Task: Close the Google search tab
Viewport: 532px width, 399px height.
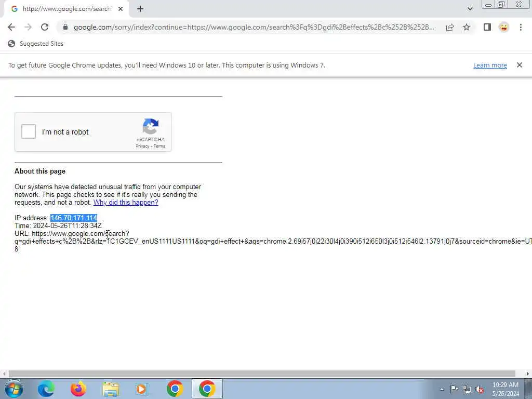Action: [121, 9]
